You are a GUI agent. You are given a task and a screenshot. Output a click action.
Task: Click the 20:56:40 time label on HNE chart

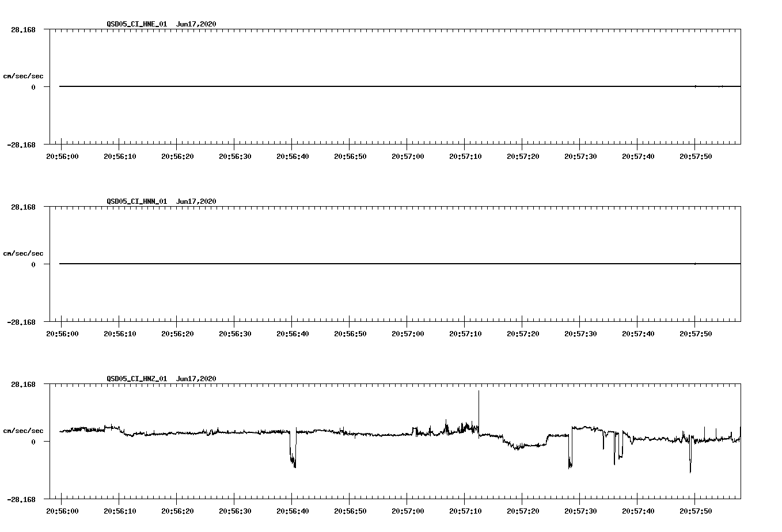click(293, 156)
